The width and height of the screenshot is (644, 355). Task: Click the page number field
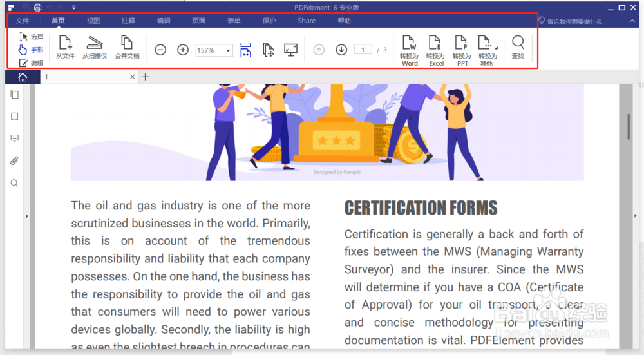tap(363, 50)
